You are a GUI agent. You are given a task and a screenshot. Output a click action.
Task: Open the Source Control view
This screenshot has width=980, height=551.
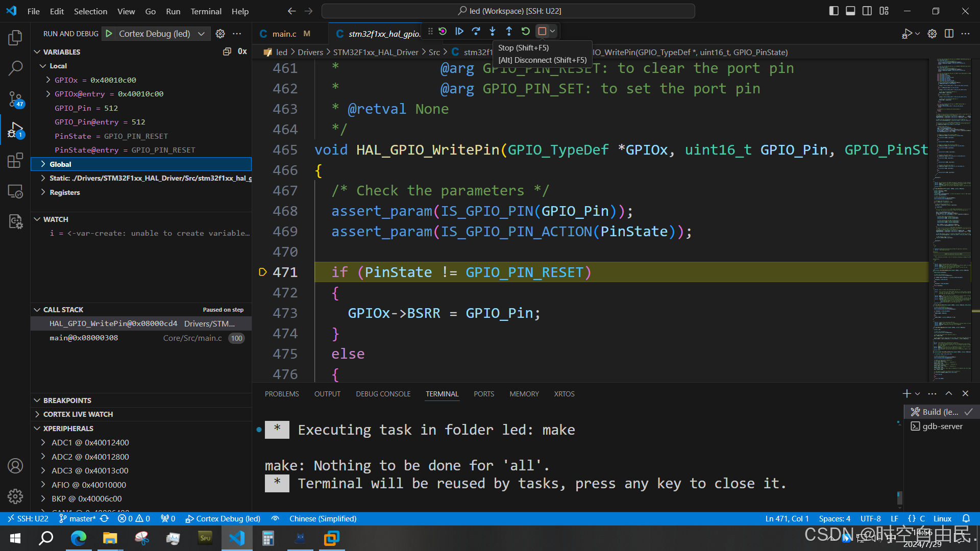[x=15, y=99]
